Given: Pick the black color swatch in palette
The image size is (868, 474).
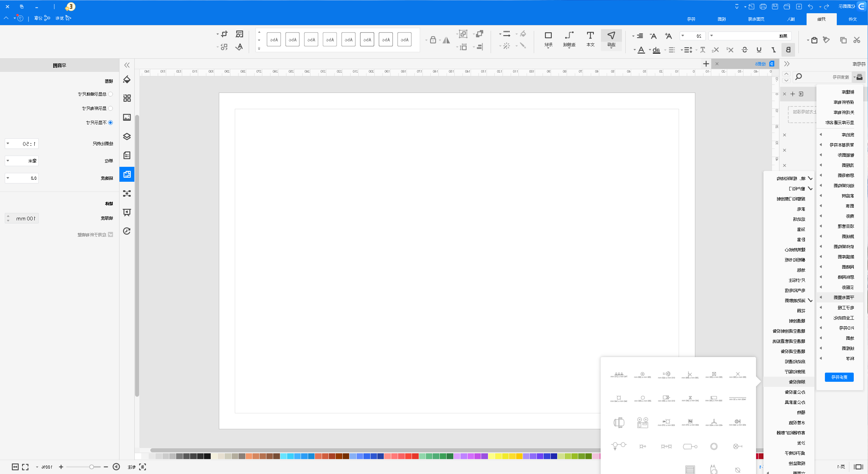Looking at the screenshot, I should pos(207,456).
